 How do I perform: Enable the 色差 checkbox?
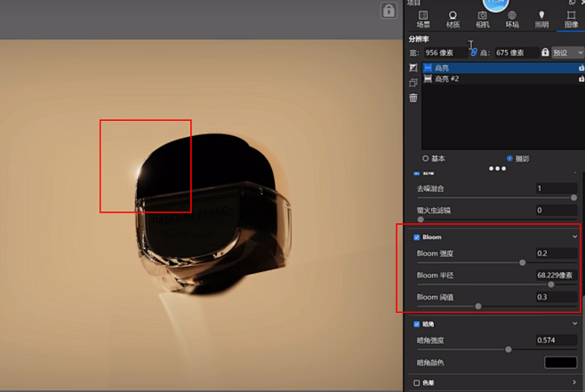418,382
